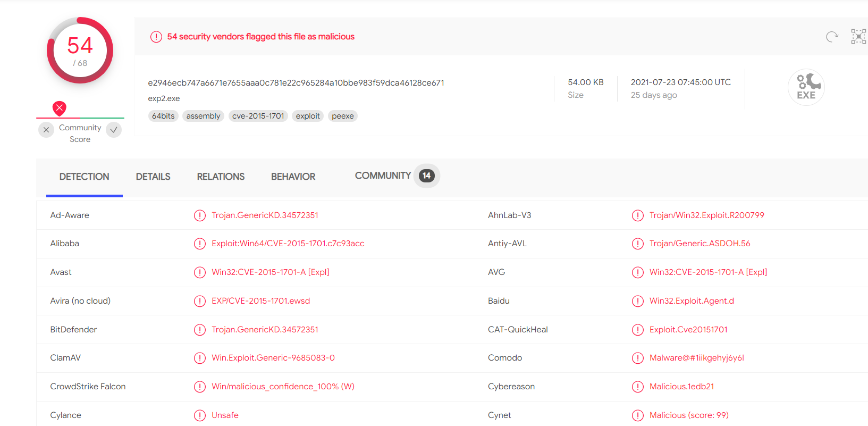Click the 64bits tag
The width and height of the screenshot is (868, 426).
[163, 116]
